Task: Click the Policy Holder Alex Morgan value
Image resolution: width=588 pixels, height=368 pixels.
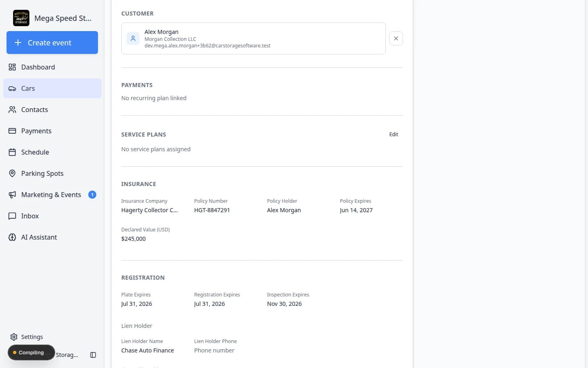Action: (284, 210)
